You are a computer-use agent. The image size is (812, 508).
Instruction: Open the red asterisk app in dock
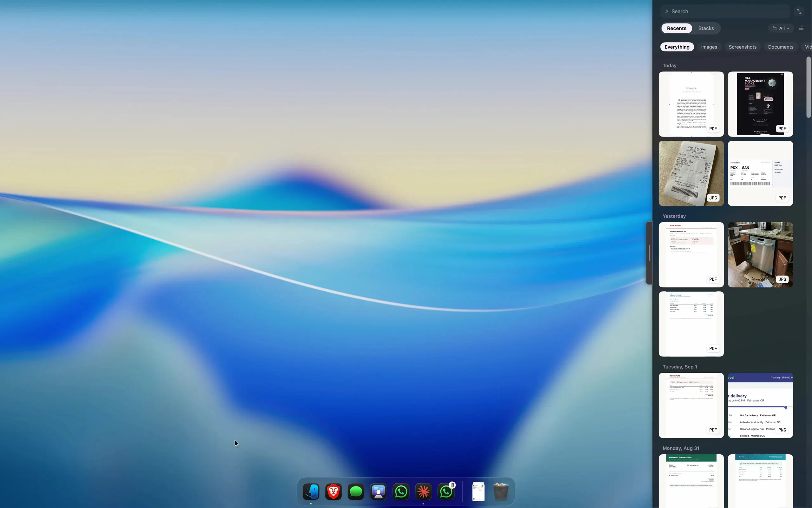coord(423,491)
